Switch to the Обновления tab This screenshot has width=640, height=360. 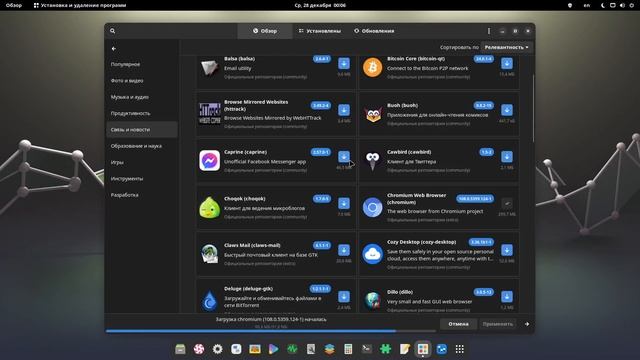374,31
